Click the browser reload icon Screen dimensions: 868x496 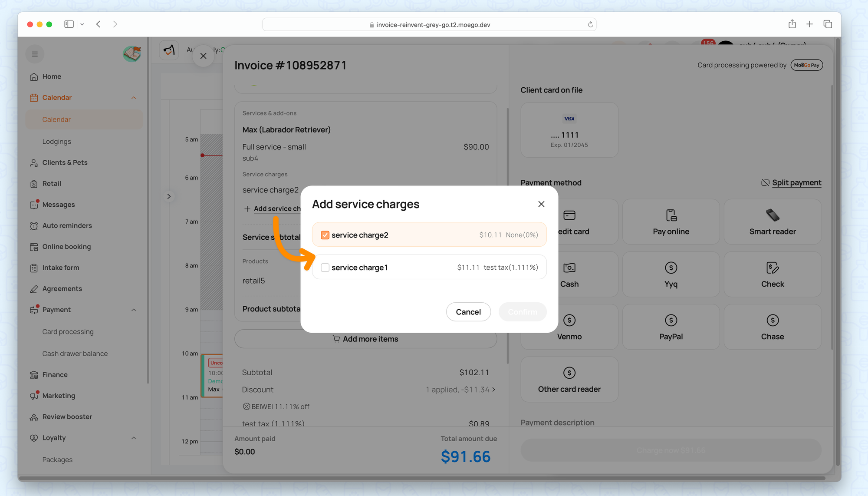pyautogui.click(x=590, y=25)
